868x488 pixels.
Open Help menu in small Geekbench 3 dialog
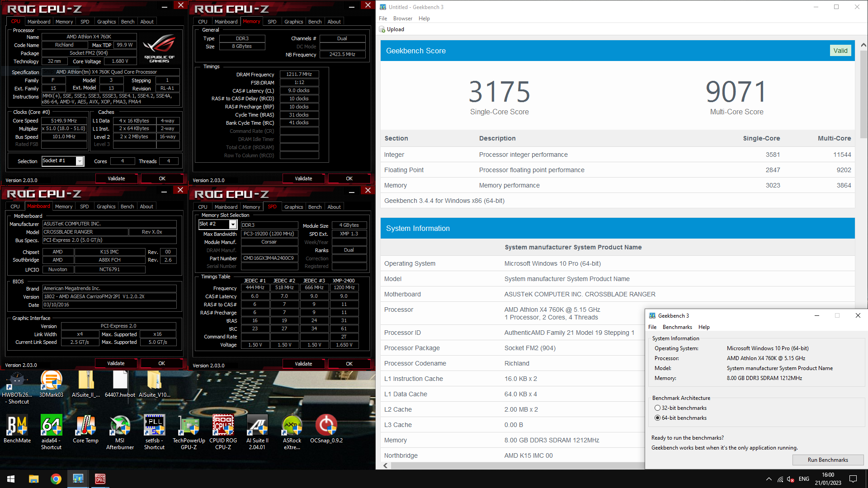(x=704, y=327)
